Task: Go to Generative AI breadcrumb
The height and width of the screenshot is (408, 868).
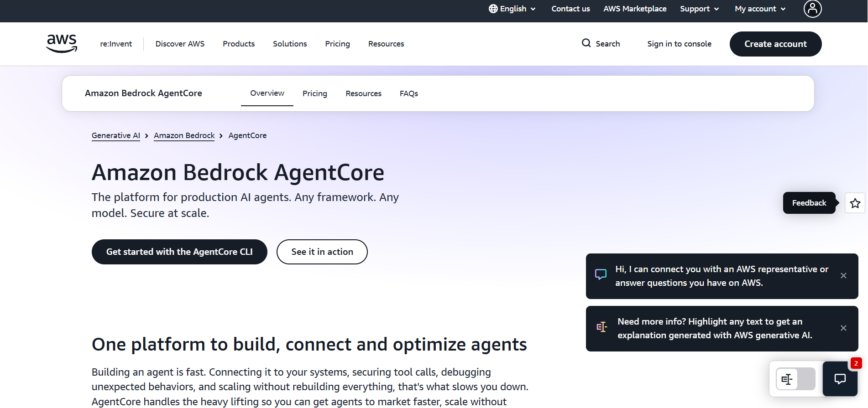Action: 116,135
